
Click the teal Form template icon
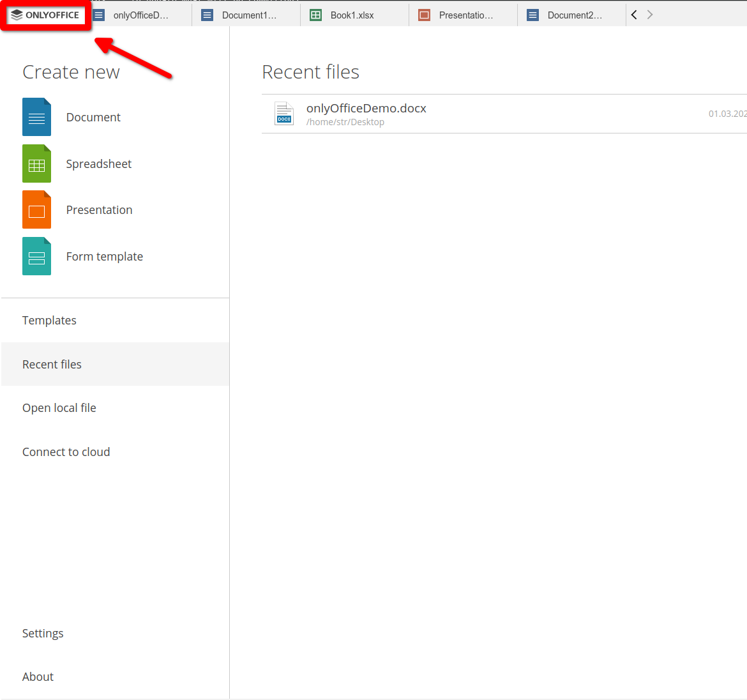[36, 256]
